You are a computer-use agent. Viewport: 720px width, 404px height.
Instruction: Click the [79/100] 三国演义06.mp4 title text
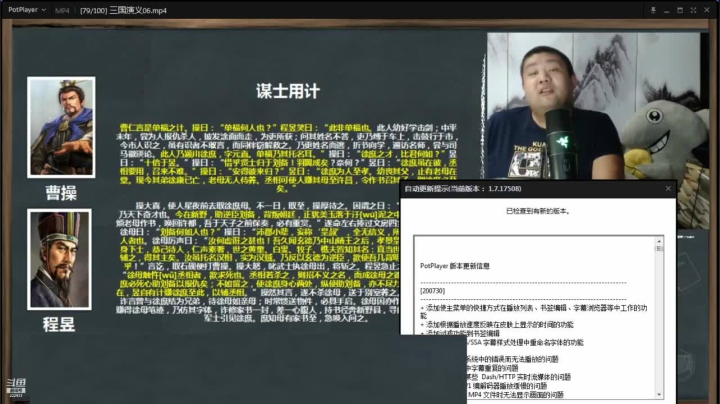[x=123, y=10]
